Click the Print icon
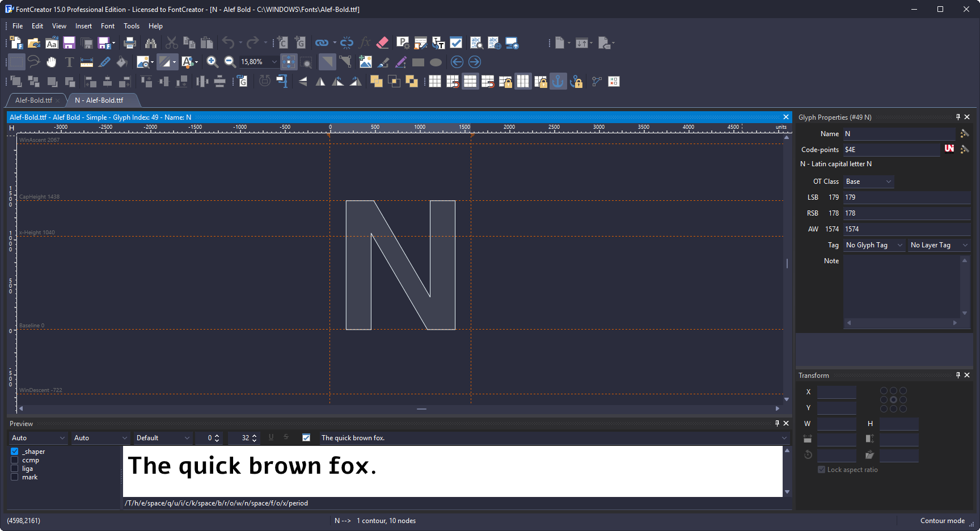This screenshot has width=980, height=531. [x=130, y=43]
